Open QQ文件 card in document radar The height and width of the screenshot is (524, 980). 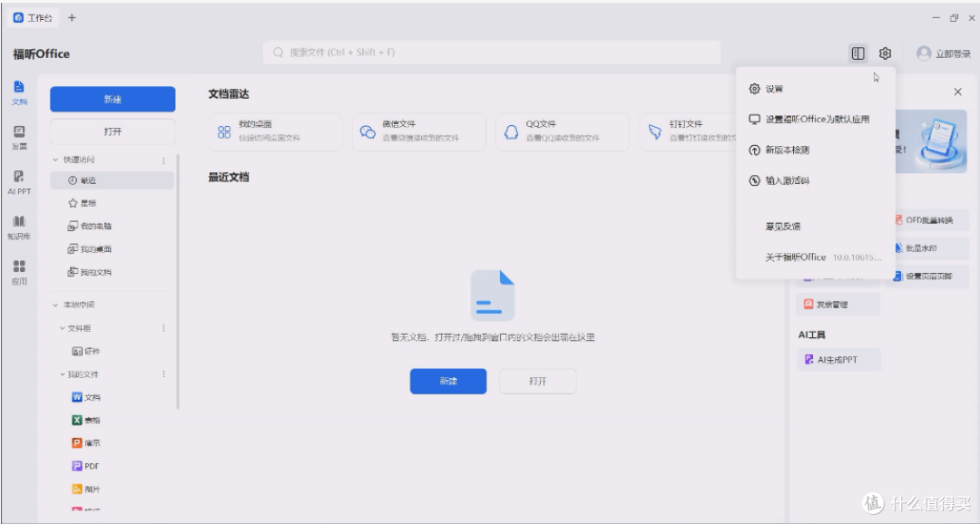point(563,131)
